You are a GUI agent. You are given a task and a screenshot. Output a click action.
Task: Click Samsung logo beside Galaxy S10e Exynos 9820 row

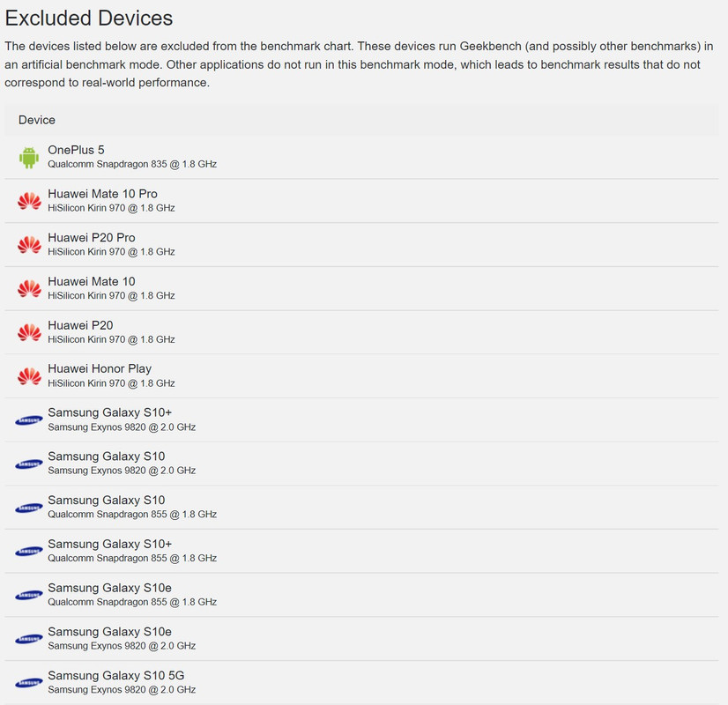tap(29, 640)
